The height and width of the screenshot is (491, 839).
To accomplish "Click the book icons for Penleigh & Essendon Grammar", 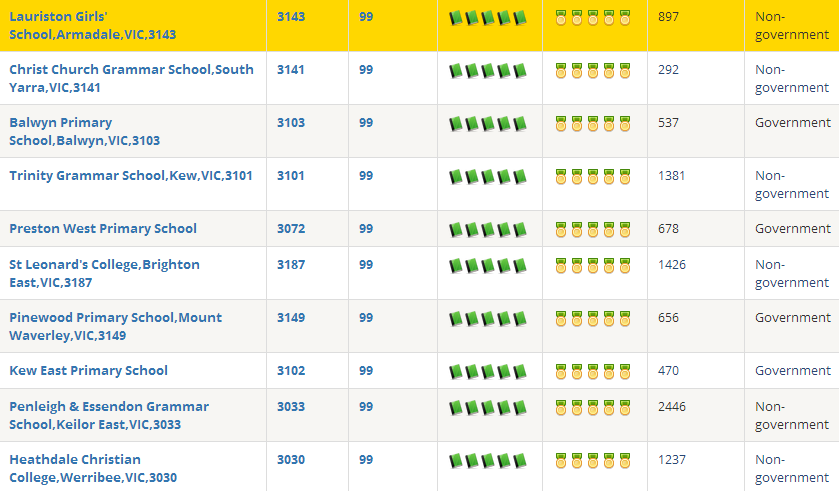I will pos(487,408).
